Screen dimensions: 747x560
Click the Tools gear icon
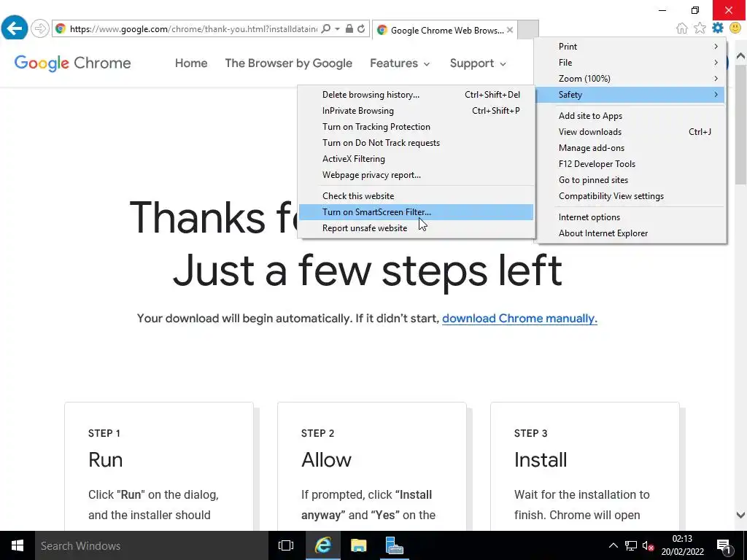718,28
